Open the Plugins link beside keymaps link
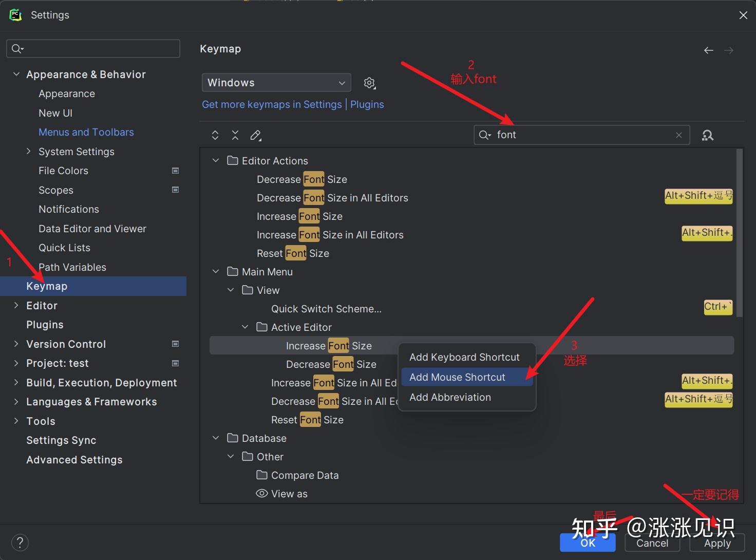 click(x=367, y=104)
